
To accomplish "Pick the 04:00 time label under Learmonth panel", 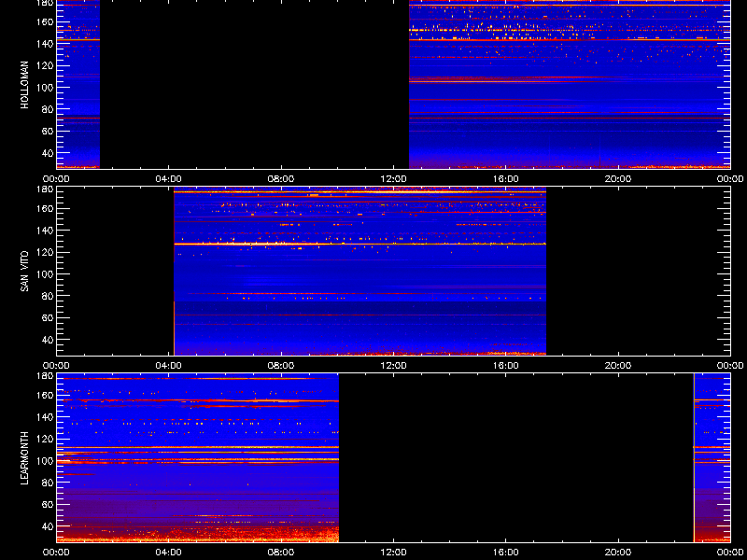I will (169, 553).
